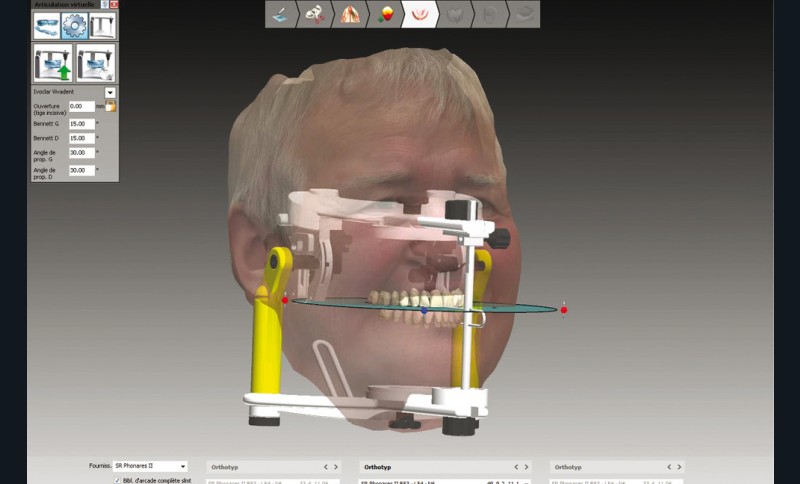The width and height of the screenshot is (800, 484).
Task: Click articulator icon with green up arrow
Action: [x=52, y=62]
